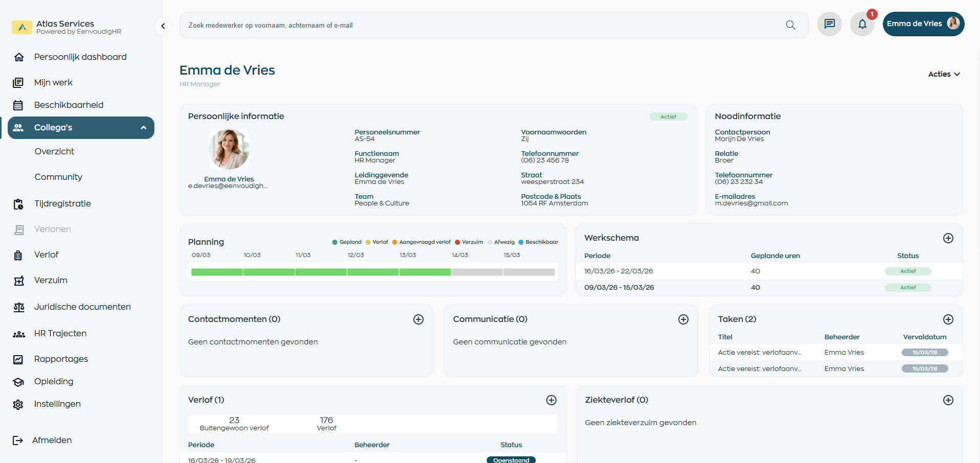The image size is (980, 463).
Task: Collapse the sidebar with the left chevron
Action: 163,26
